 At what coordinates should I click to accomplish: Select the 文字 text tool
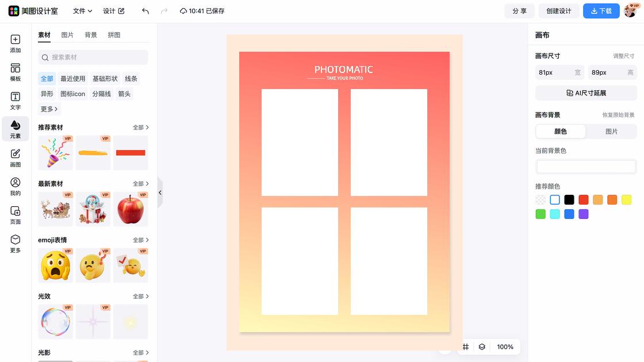click(x=16, y=101)
